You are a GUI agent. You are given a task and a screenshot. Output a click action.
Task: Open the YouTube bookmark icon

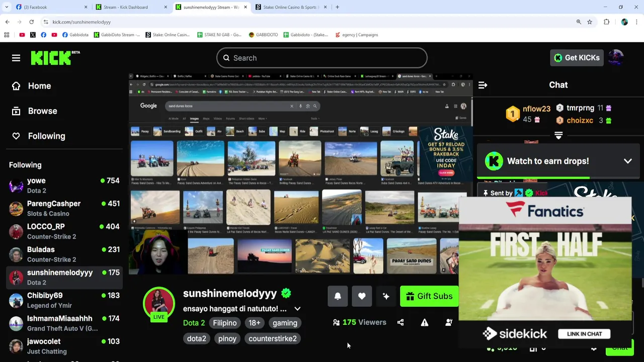22,35
